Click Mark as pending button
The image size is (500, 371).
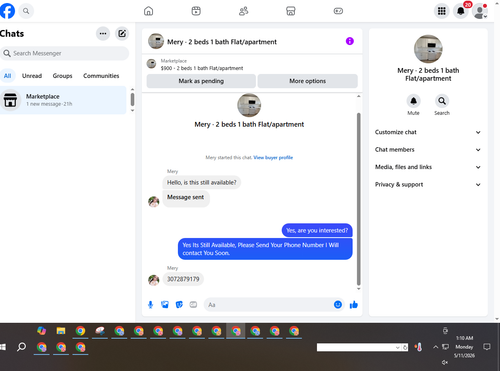coord(201,81)
